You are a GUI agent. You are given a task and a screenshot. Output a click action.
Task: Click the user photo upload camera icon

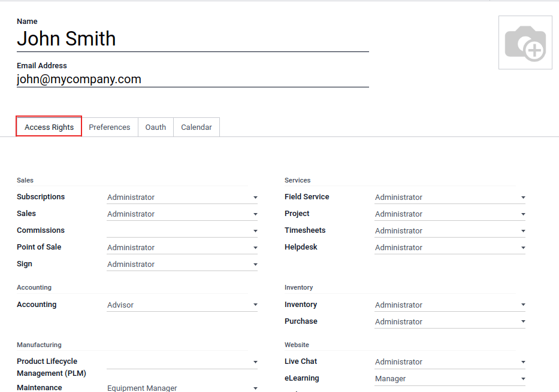point(525,43)
